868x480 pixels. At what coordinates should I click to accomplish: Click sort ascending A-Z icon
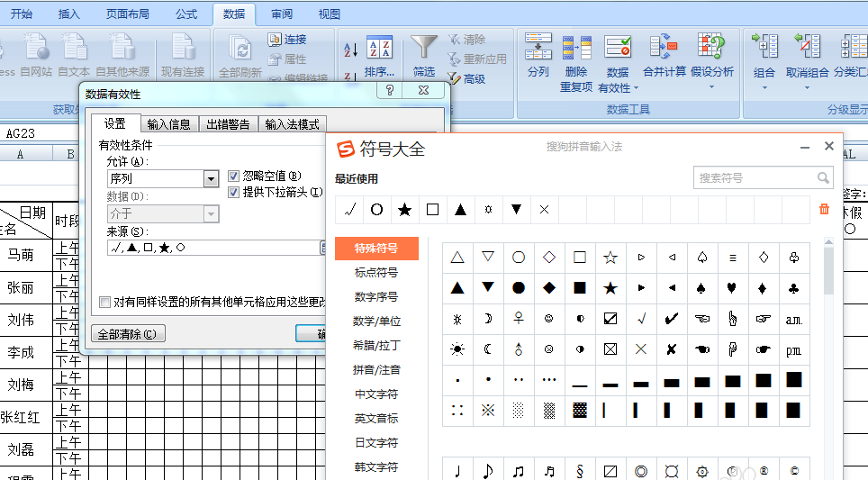(351, 50)
